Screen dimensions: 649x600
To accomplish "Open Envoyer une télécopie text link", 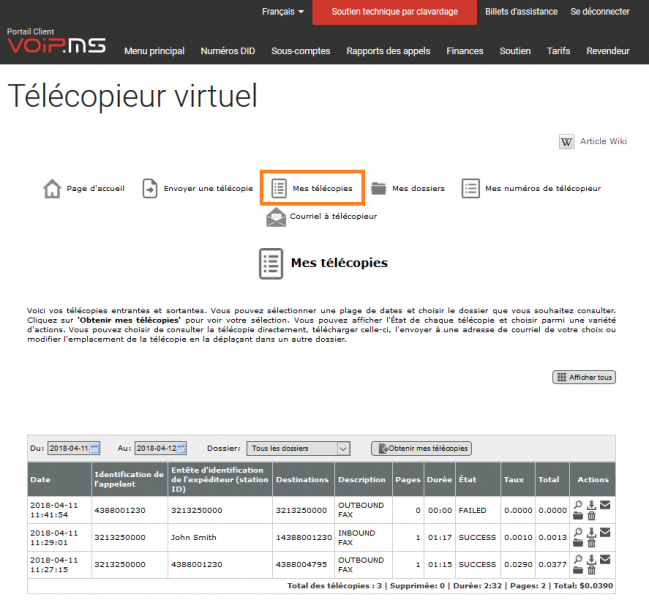I will [208, 188].
